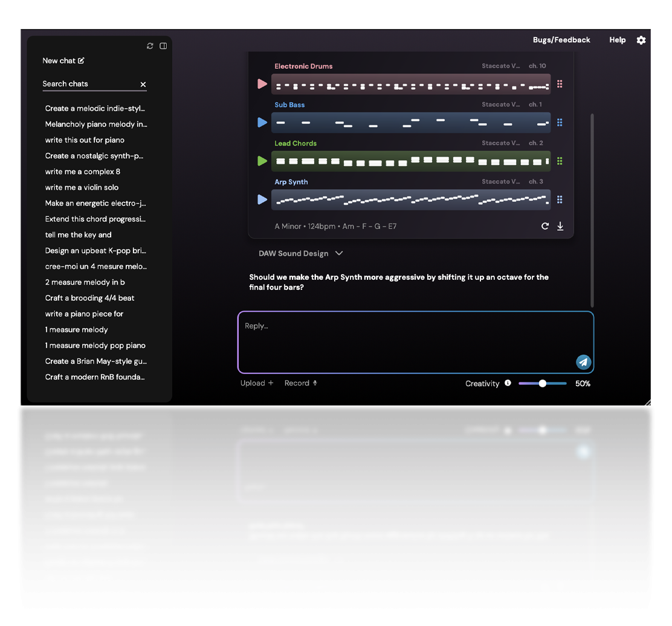Open chat 'write this out for piano'
Viewport: 672px width, 626px height.
pos(85,140)
